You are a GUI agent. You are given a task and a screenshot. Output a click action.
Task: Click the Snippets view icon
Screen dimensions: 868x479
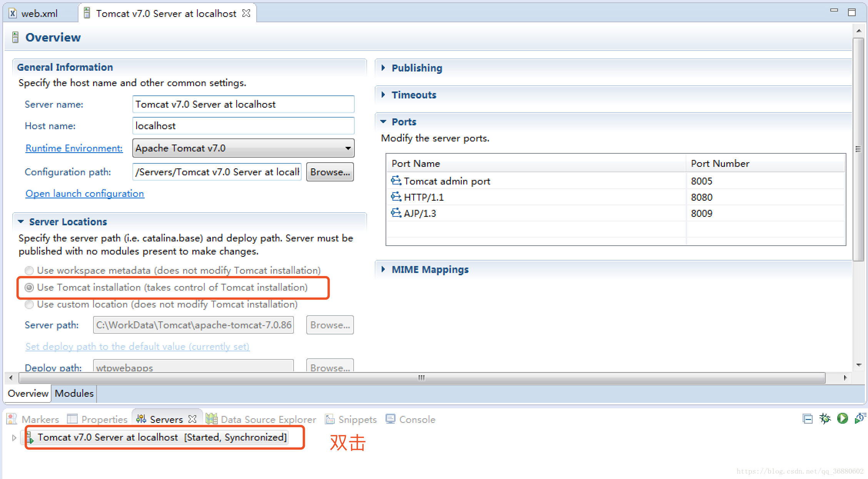pos(330,419)
